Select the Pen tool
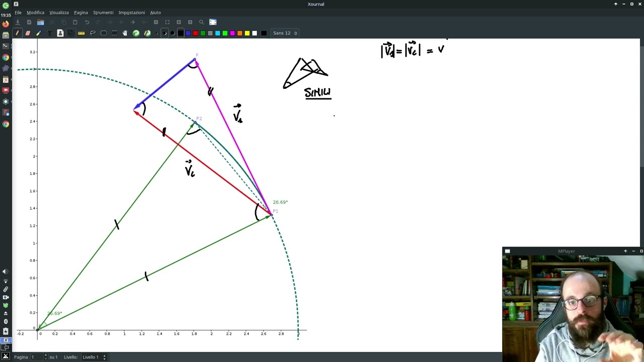Viewport: 644px width, 362px height. [17, 33]
